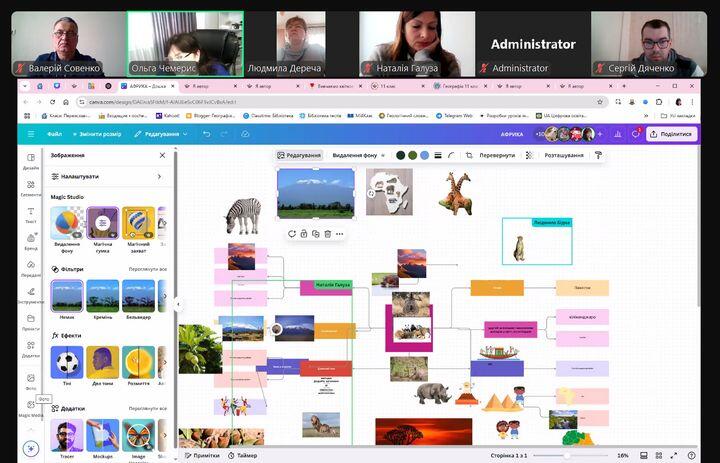Open the Magic Studio Видалення фону tool
720x463 pixels.
pos(67,223)
